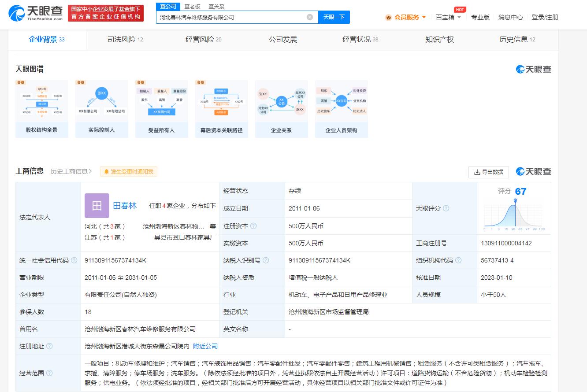Screen dimensions: 587x392
Task: Open the help icon next to 组织机构代码
Action: coord(458,260)
